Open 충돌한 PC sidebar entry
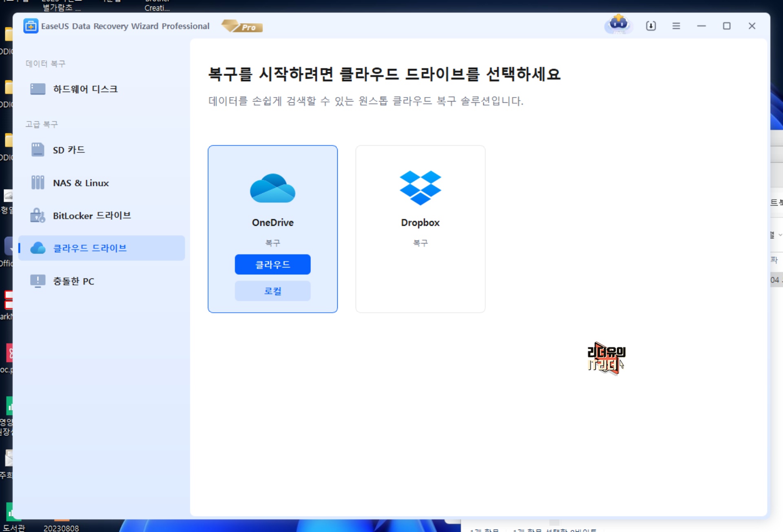 73,281
